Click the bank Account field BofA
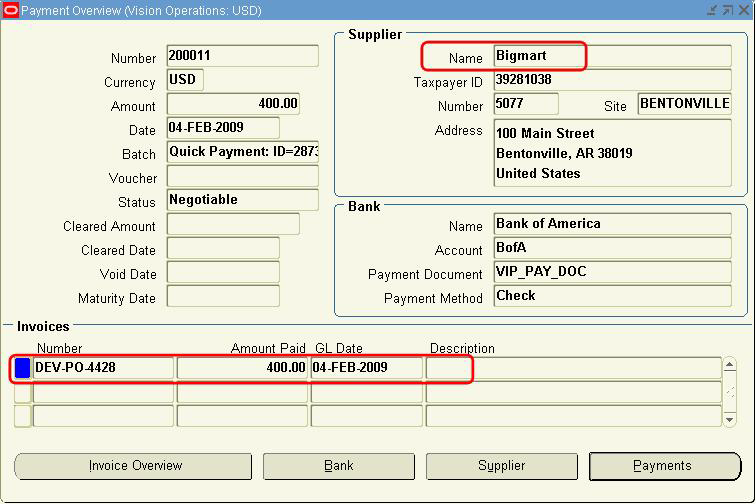Viewport: 756px width, 504px height. (613, 248)
